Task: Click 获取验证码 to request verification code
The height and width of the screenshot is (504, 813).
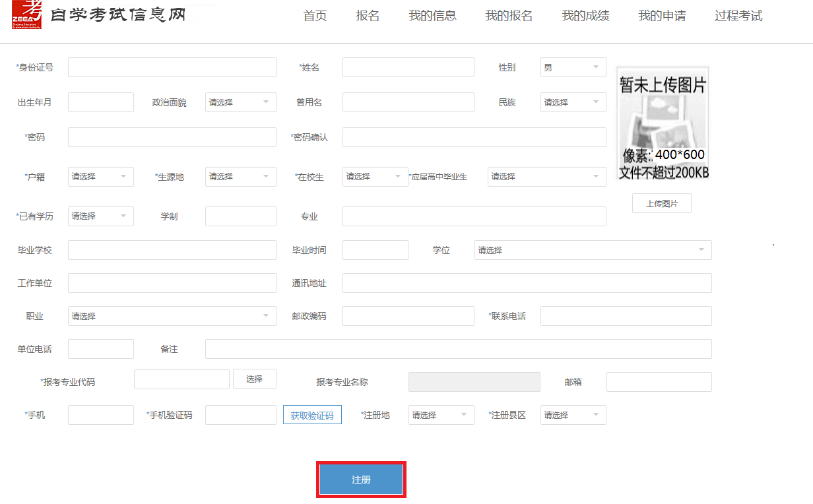Action: tap(312, 414)
